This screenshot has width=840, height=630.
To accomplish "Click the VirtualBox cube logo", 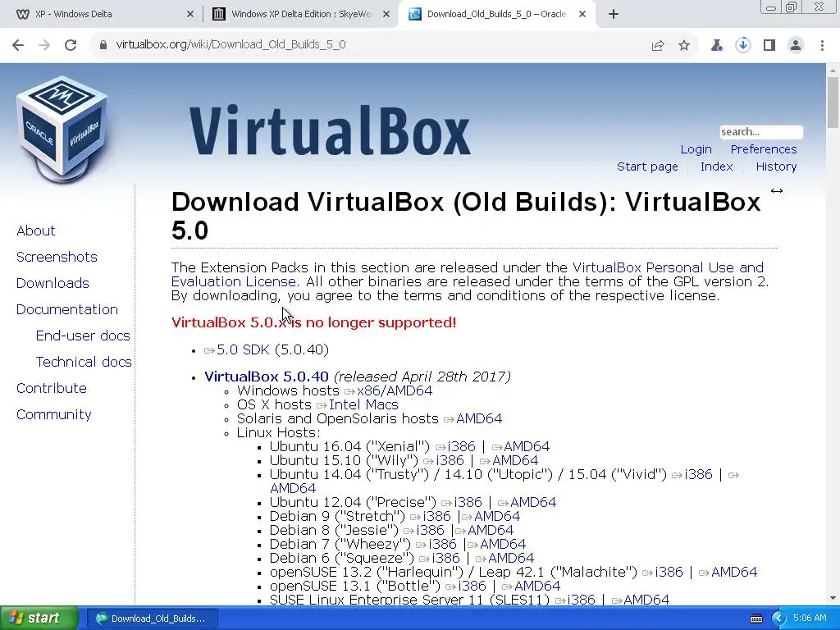I will click(x=62, y=130).
